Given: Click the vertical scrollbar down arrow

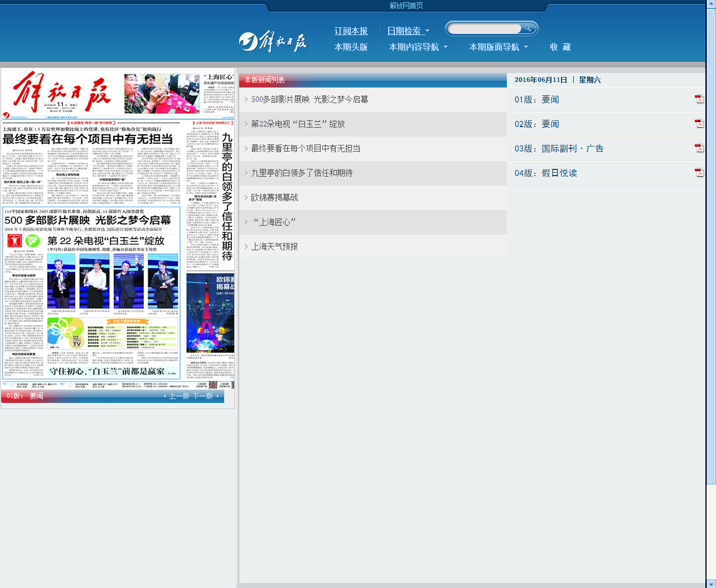Looking at the screenshot, I should pos(711,584).
